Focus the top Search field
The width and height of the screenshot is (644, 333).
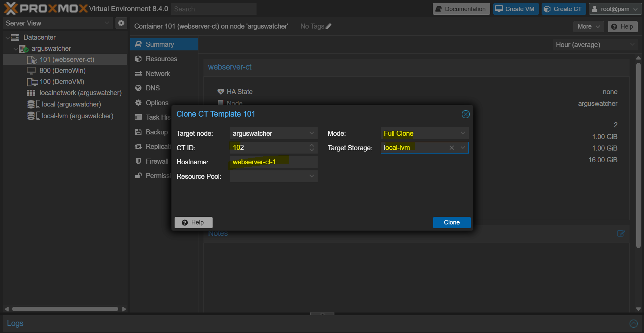click(214, 9)
